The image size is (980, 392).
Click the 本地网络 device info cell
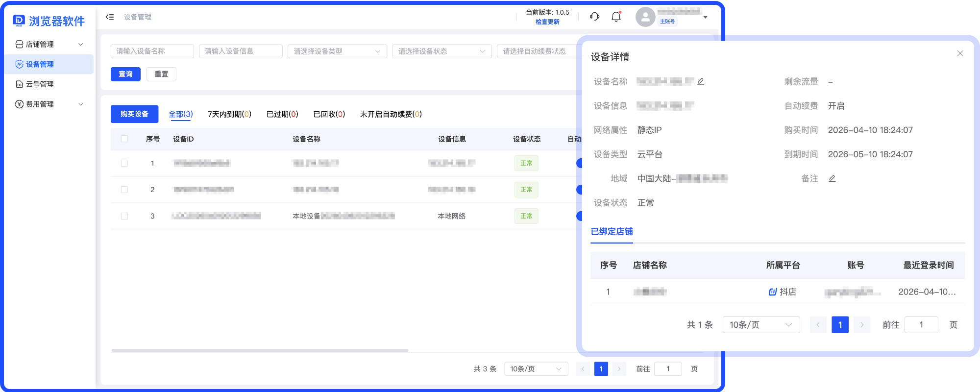pyautogui.click(x=452, y=216)
